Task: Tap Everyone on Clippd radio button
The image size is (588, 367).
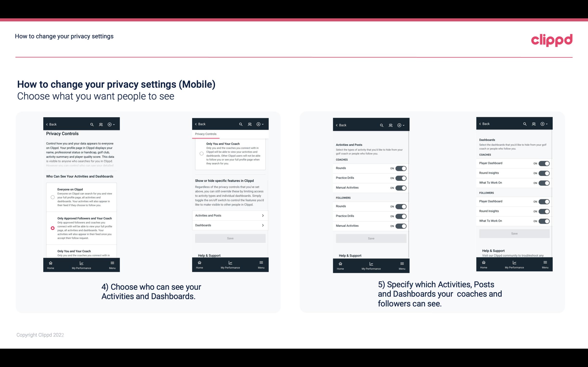Action: [52, 197]
